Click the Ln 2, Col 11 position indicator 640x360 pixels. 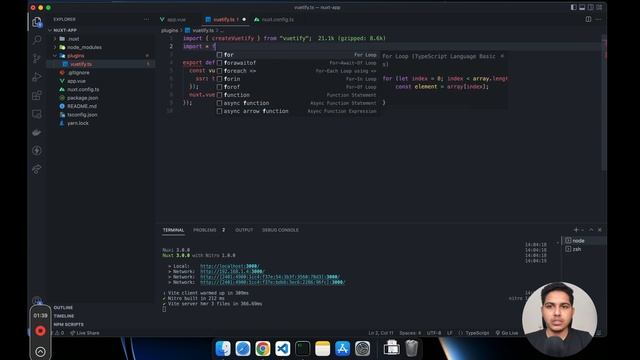(381, 333)
